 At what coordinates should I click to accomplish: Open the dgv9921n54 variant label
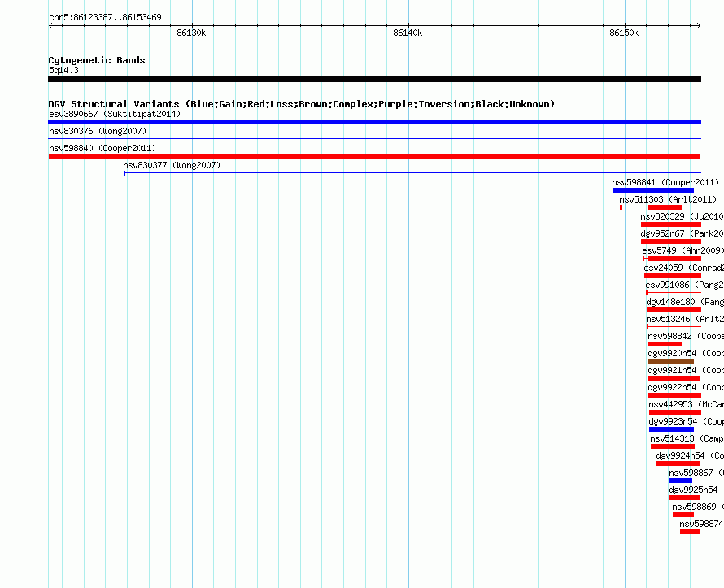(686, 370)
